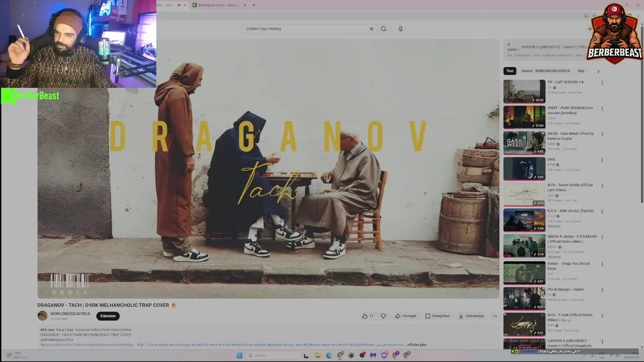Close the BerBerBeast Stream browser tab
This screenshot has width=644, height=362.
tap(245, 5)
